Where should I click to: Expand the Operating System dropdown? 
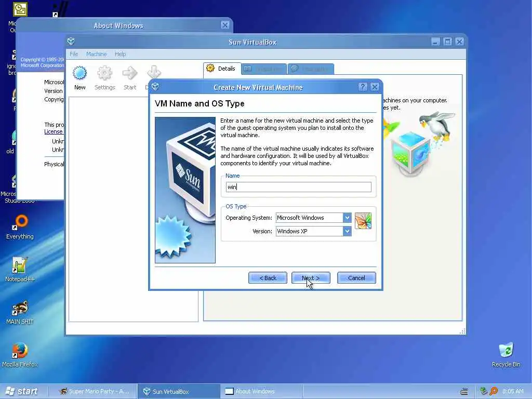(x=347, y=218)
